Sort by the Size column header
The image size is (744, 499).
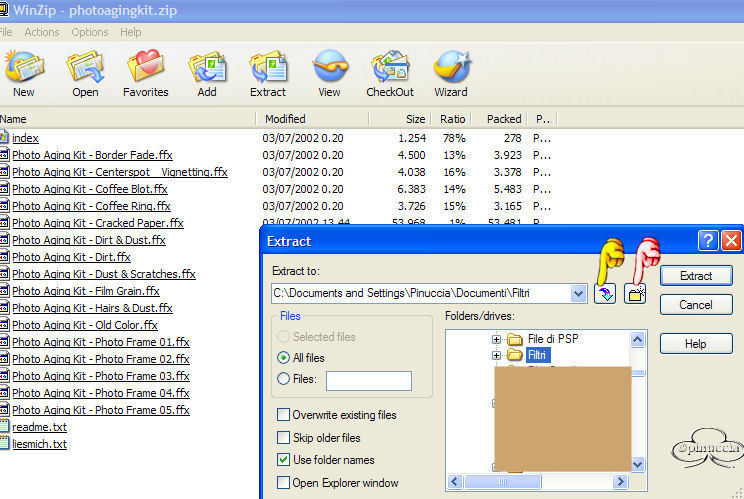click(x=400, y=119)
